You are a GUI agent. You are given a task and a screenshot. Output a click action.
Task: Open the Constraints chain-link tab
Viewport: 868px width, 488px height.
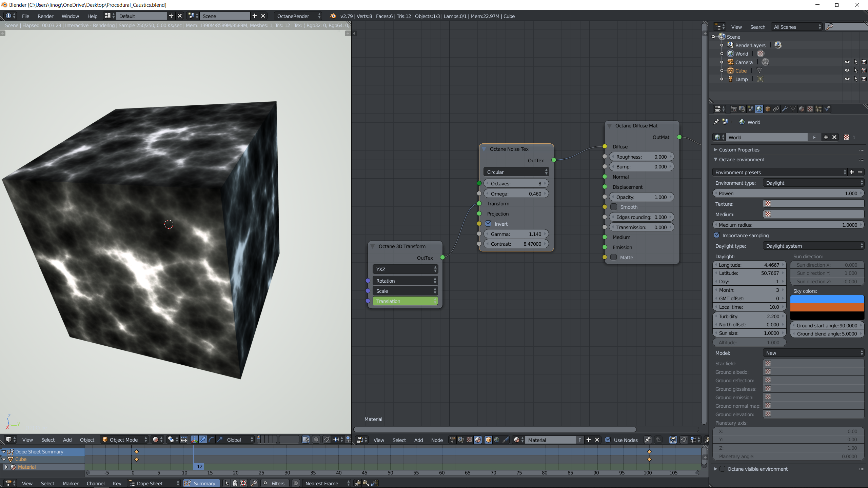coord(776,109)
